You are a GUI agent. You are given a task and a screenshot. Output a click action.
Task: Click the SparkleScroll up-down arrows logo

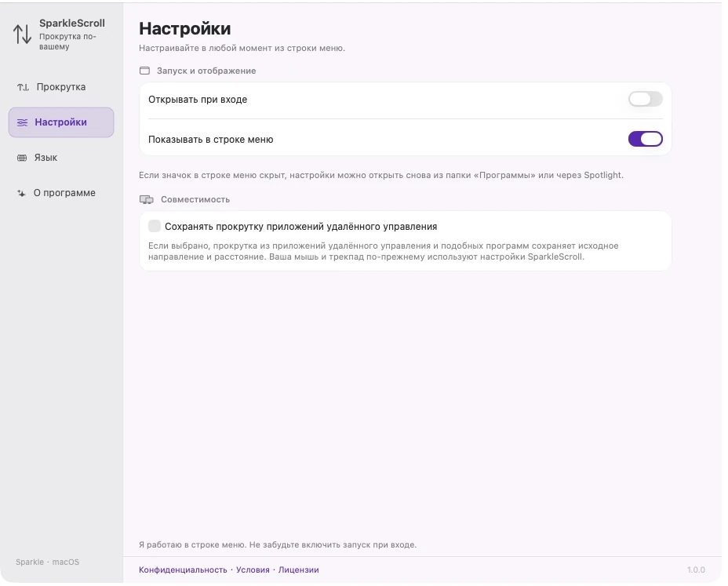pyautogui.click(x=22, y=35)
